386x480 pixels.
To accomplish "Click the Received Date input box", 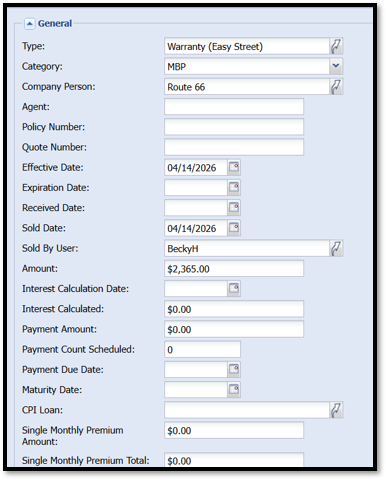I will pyautogui.click(x=196, y=208).
